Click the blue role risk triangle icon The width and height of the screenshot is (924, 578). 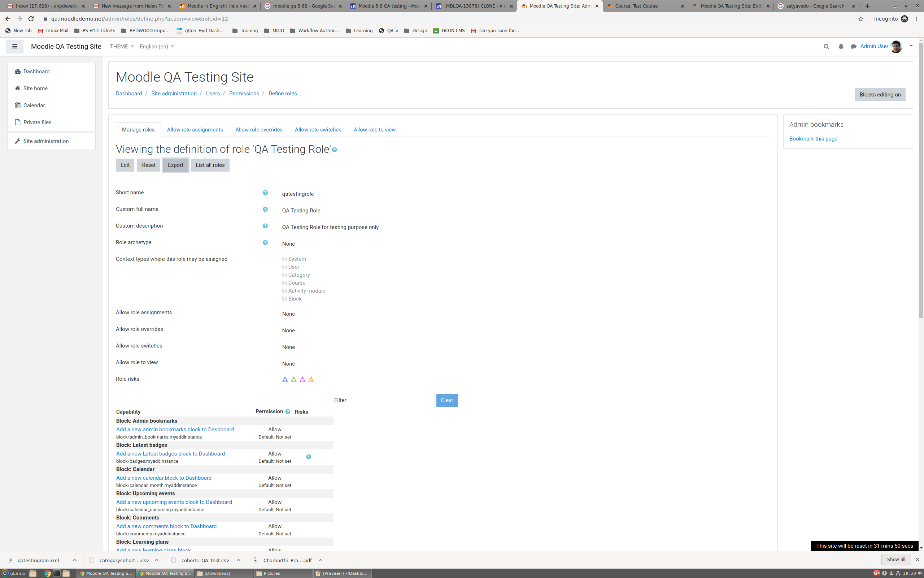point(285,380)
